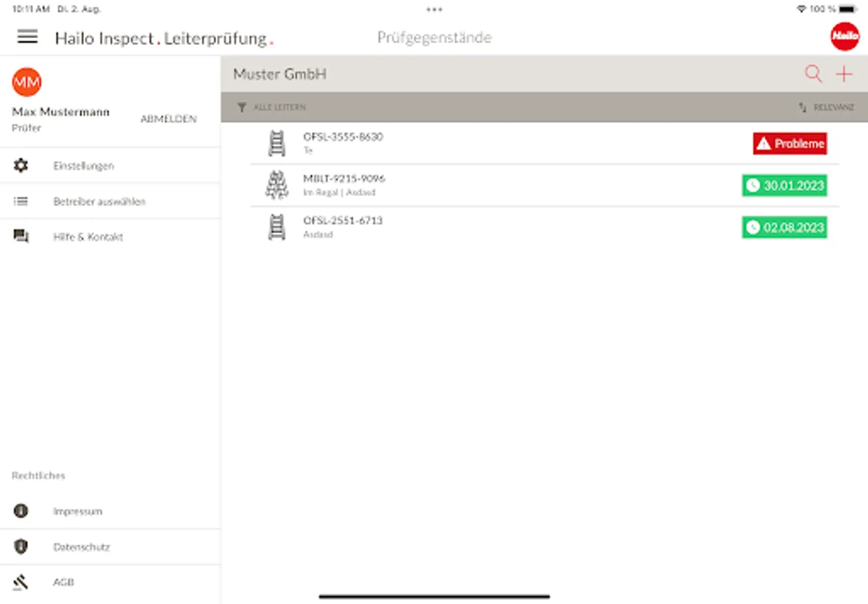This screenshot has height=604, width=868.
Task: Click the battery status icon
Action: click(849, 9)
